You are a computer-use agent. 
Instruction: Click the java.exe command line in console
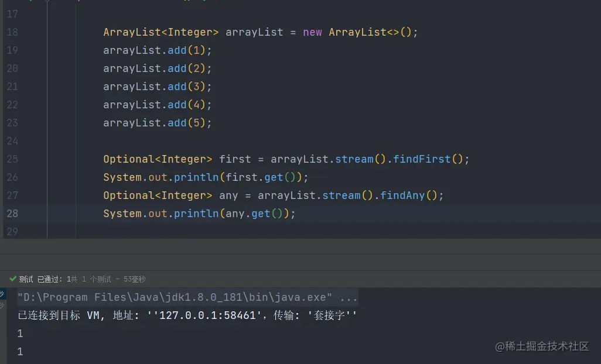coord(187,297)
